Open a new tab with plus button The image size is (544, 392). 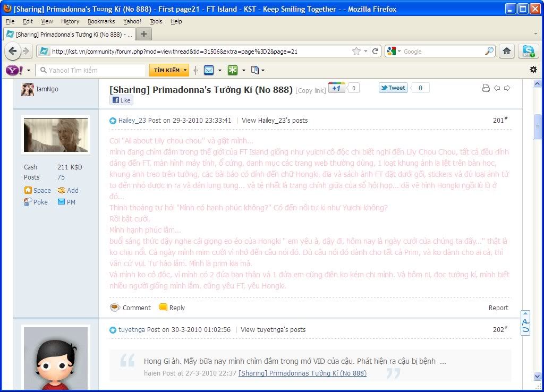[143, 34]
